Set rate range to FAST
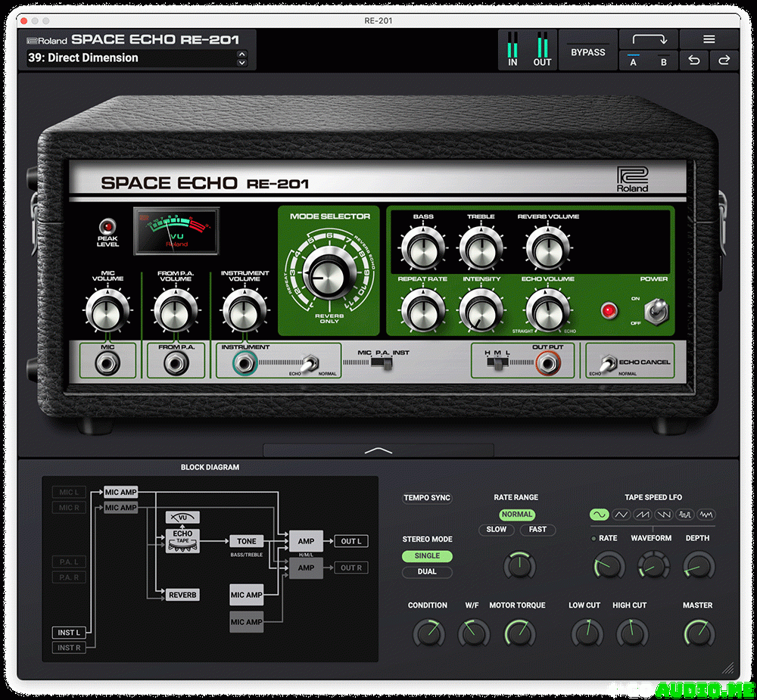Image resolution: width=757 pixels, height=700 pixels. [x=537, y=530]
